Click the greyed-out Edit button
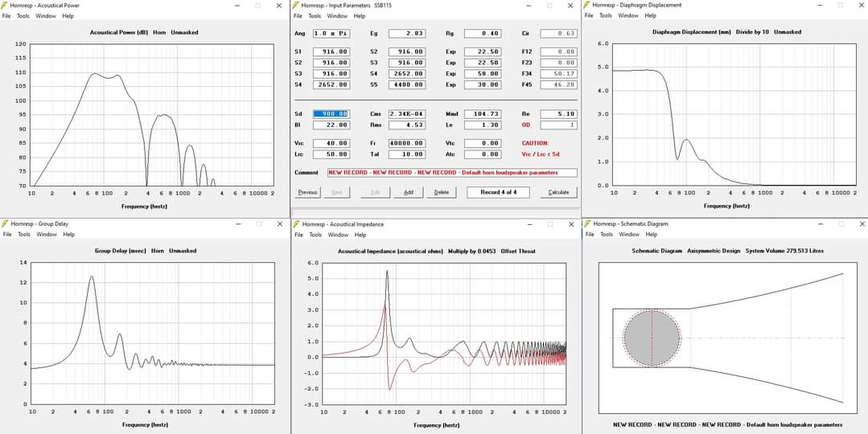This screenshot has width=868, height=434. coord(375,192)
